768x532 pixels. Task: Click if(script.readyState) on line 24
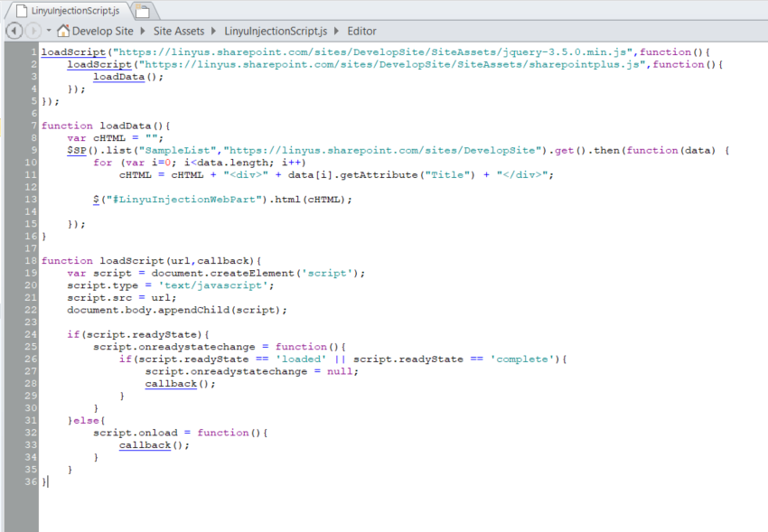coord(135,334)
